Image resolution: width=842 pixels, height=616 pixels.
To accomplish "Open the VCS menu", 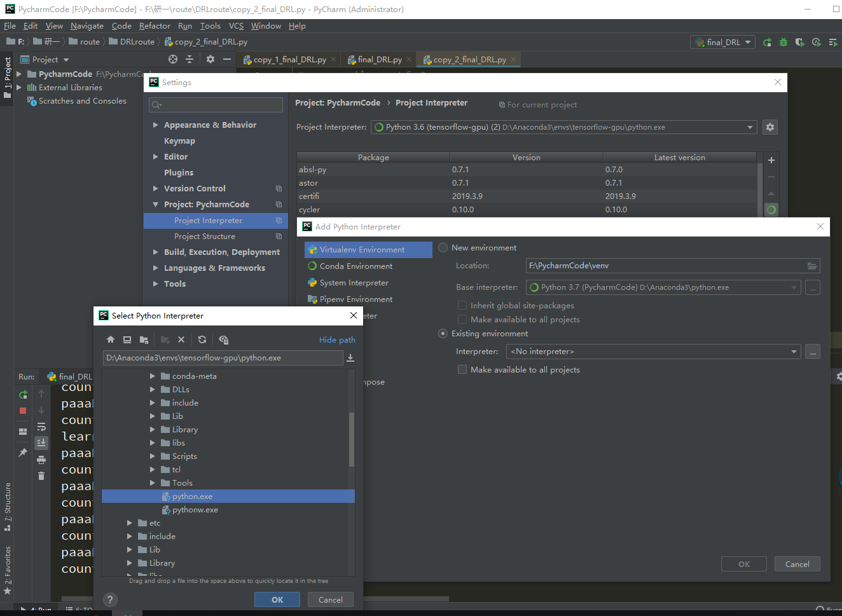I will [x=236, y=26].
